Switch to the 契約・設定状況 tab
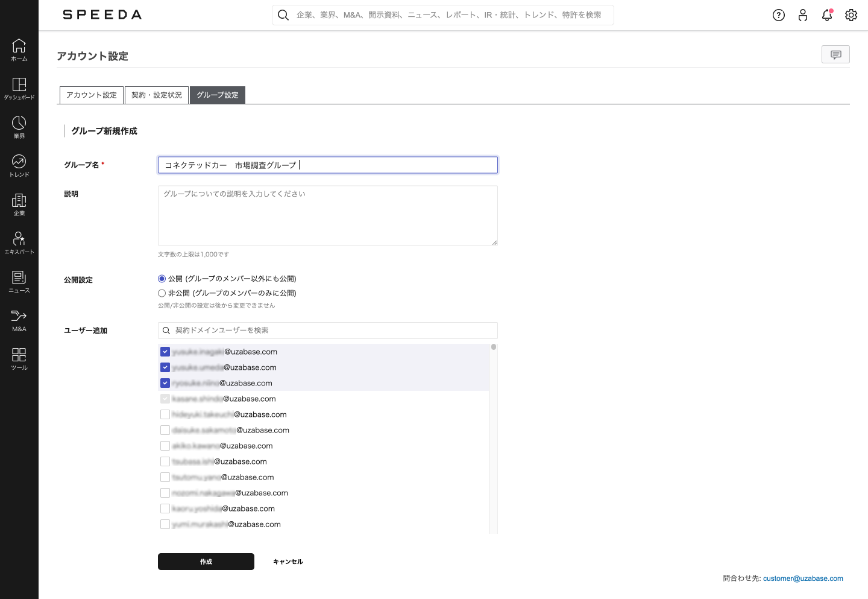Image resolution: width=868 pixels, height=599 pixels. 157,95
